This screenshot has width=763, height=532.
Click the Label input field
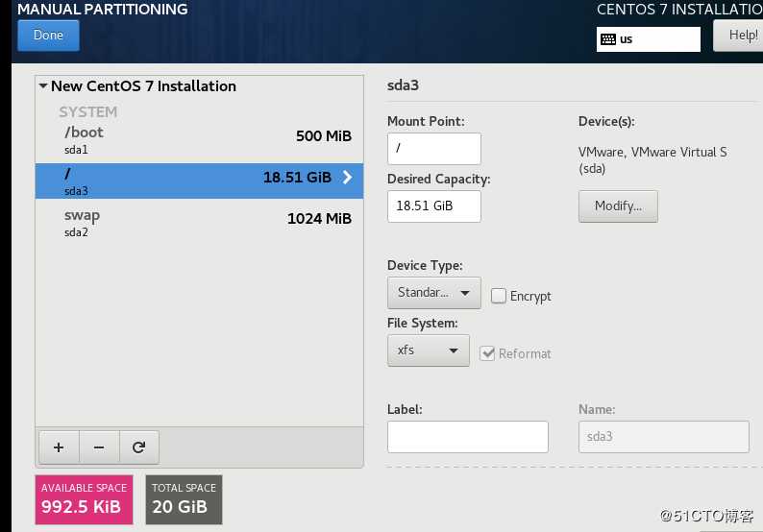pos(468,437)
